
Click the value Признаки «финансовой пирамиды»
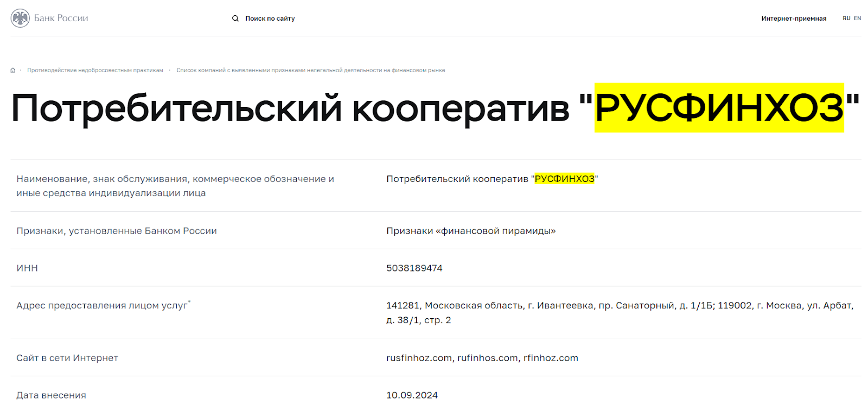[x=471, y=231]
